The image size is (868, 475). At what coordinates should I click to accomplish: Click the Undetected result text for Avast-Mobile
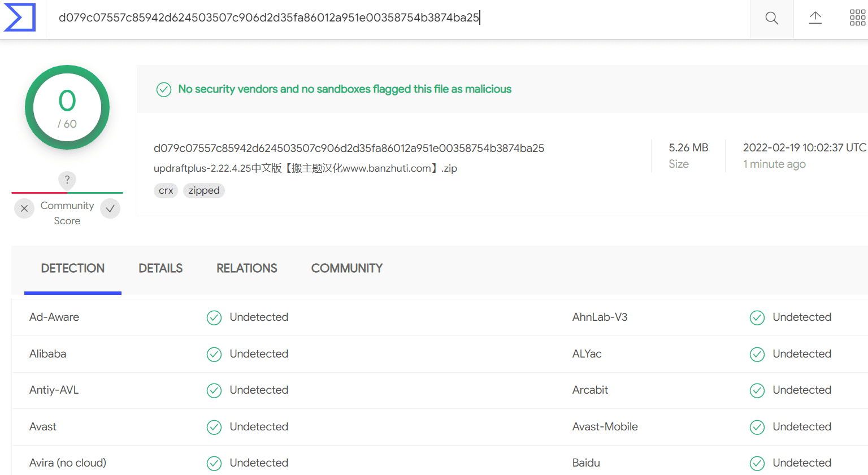802,427
